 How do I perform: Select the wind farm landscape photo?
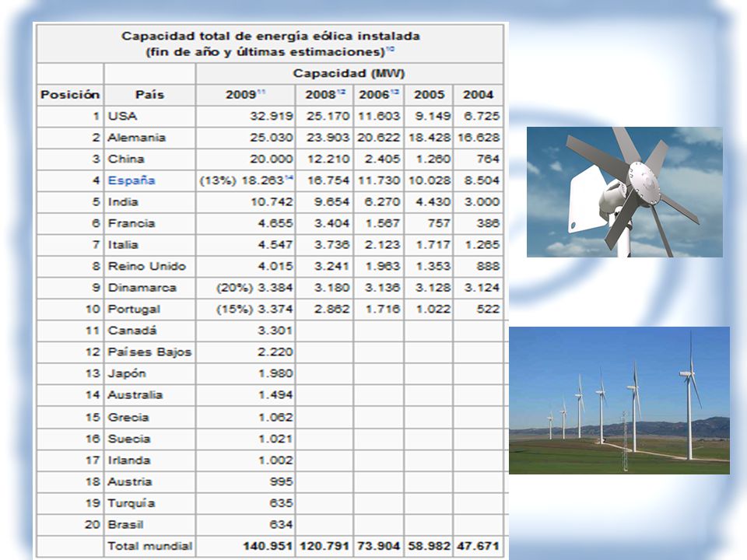pos(619,401)
